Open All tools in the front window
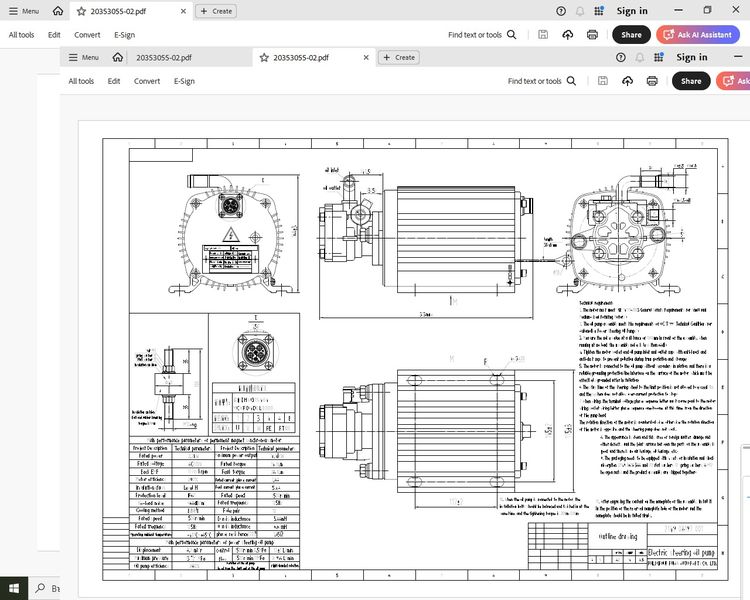The width and height of the screenshot is (750, 600). [x=81, y=81]
